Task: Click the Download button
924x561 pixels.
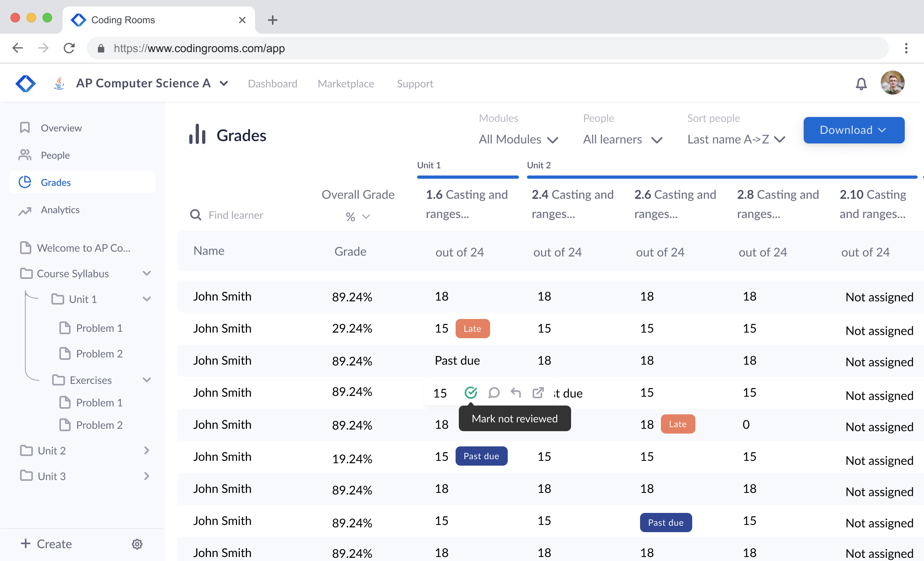Action: [854, 130]
